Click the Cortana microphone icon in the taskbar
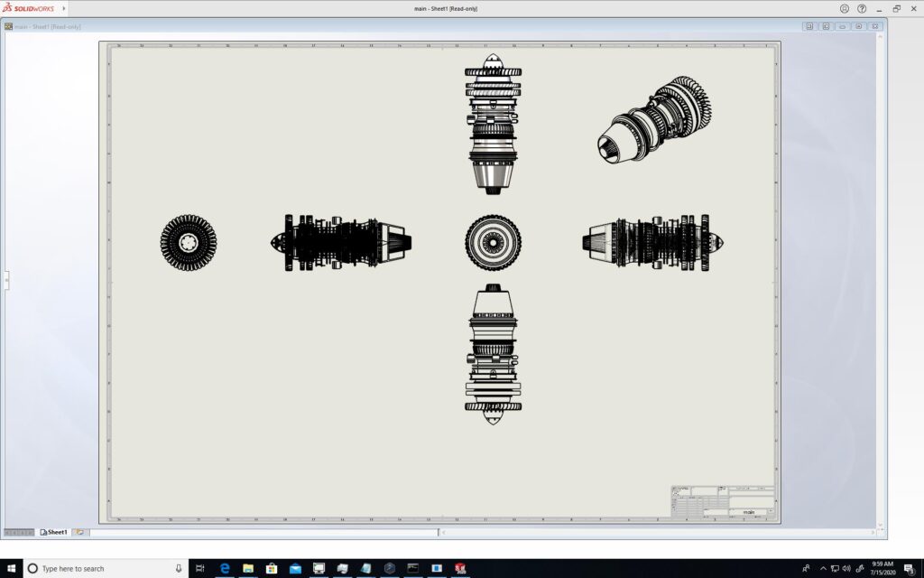 (x=179, y=568)
